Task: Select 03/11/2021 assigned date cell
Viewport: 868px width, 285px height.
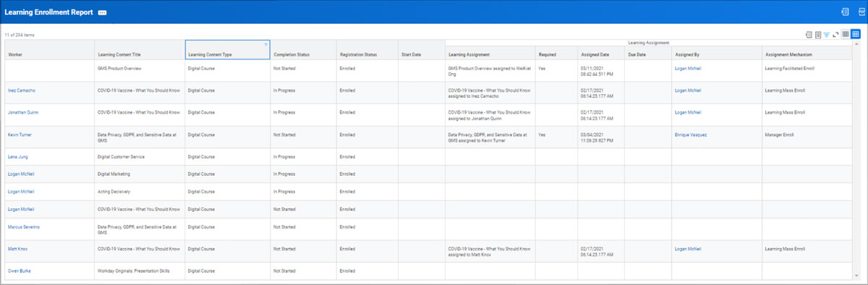Action: 600,71
